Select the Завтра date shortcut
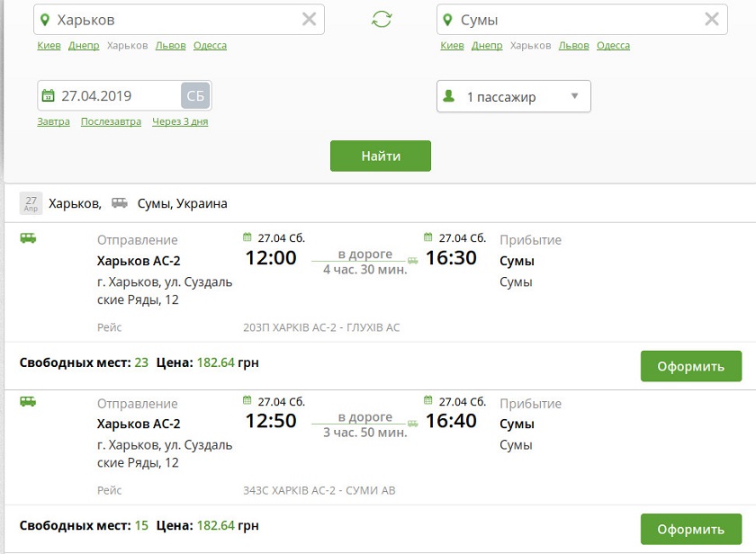Image resolution: width=756 pixels, height=554 pixels. tap(53, 122)
